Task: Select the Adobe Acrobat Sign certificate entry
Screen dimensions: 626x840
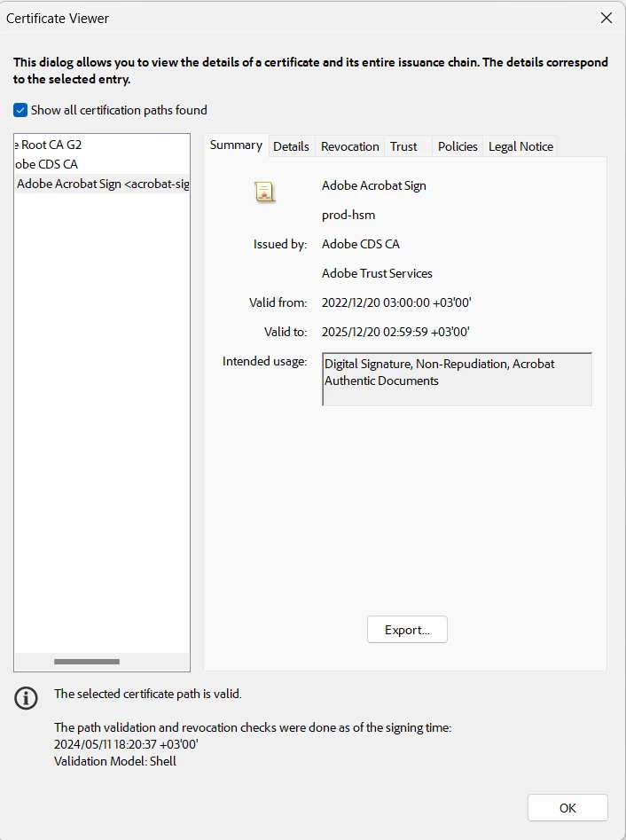Action: point(102,184)
